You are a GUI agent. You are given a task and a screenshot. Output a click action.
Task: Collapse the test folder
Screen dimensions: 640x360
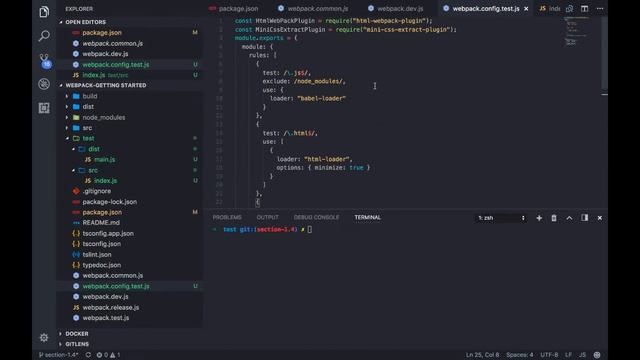point(88,139)
